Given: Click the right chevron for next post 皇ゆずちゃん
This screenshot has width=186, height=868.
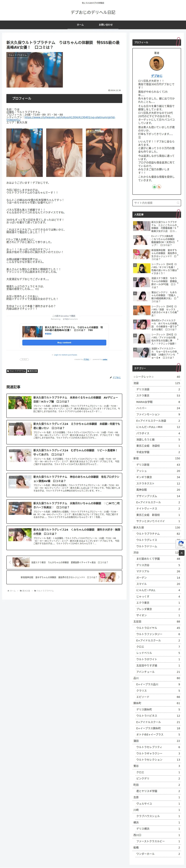Looking at the screenshot, I should 118,577.
